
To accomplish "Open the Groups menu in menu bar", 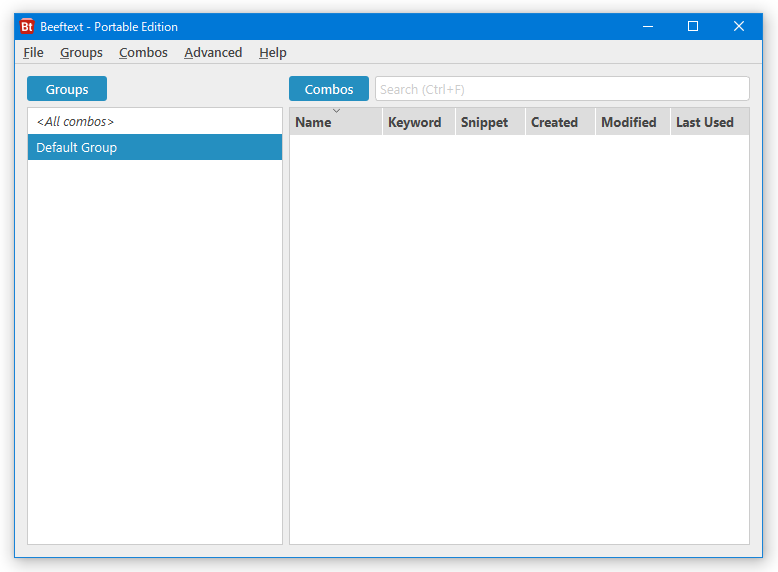I will click(x=81, y=53).
